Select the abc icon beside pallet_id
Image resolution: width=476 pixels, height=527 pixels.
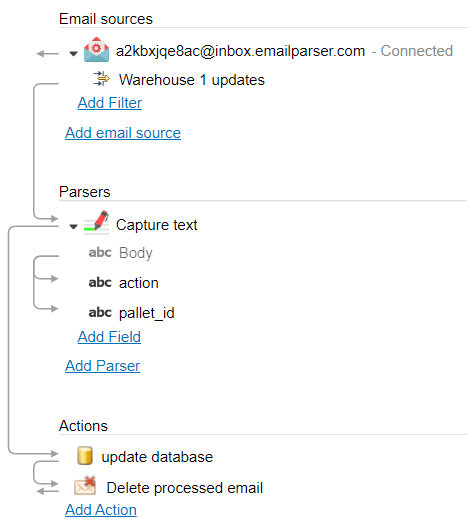100,313
